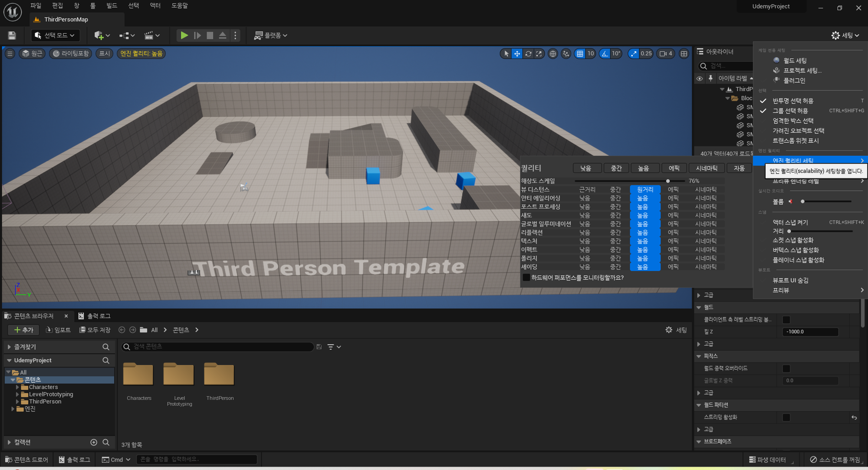Open the Settings dropdown at top right
The width and height of the screenshot is (868, 470).
[845, 35]
